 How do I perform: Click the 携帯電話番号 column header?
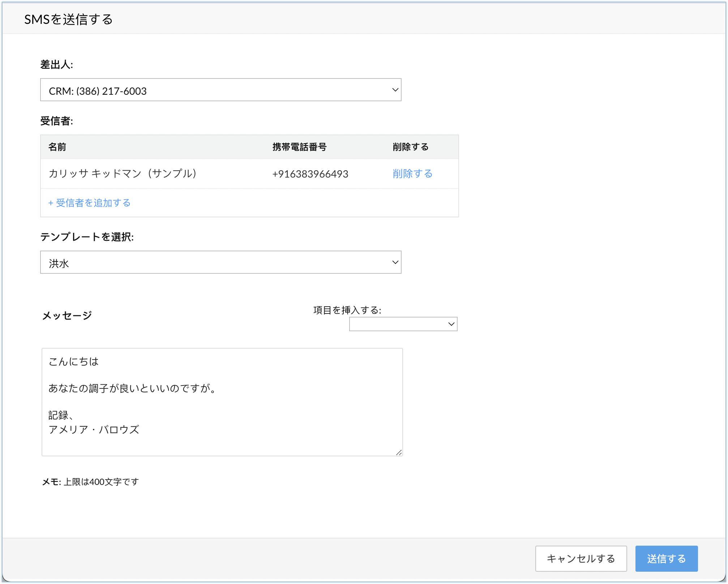pos(299,147)
